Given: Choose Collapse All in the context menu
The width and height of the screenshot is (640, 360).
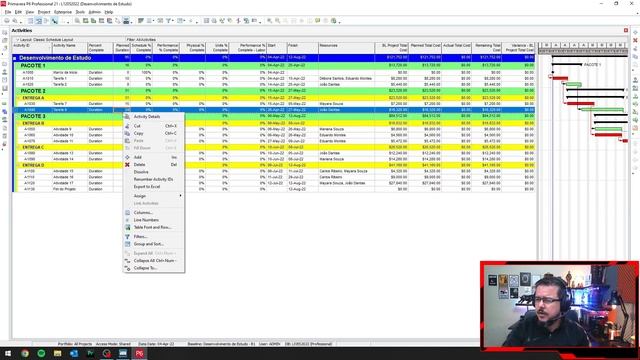Looking at the screenshot, I should pos(153,260).
